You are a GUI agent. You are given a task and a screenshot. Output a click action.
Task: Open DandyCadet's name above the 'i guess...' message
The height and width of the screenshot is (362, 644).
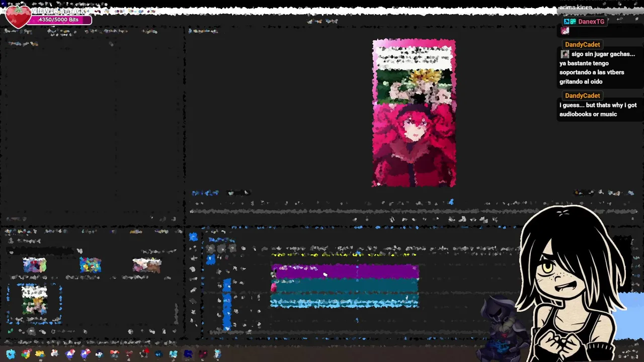(582, 96)
